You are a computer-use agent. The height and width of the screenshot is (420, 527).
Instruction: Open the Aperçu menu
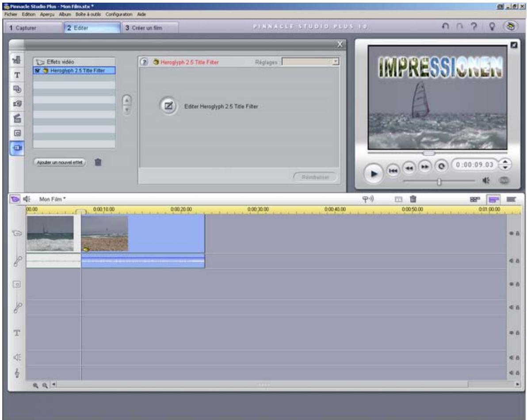[x=47, y=15]
